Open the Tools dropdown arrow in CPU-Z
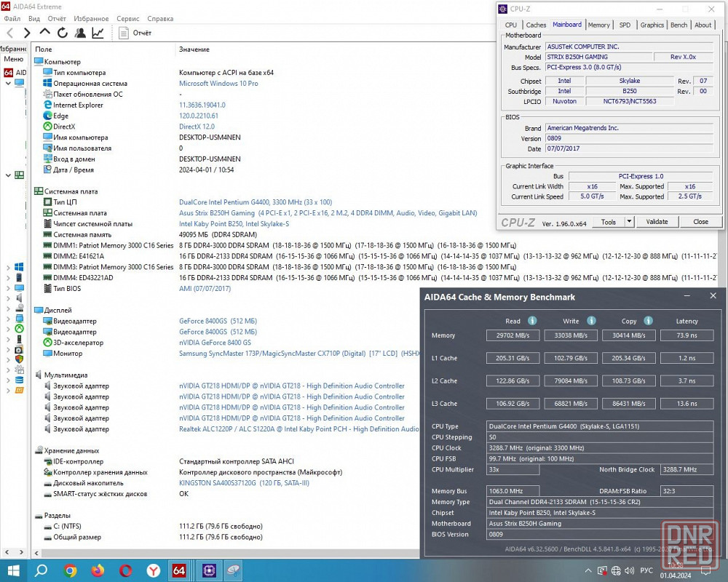The width and height of the screenshot is (728, 582). (x=629, y=222)
